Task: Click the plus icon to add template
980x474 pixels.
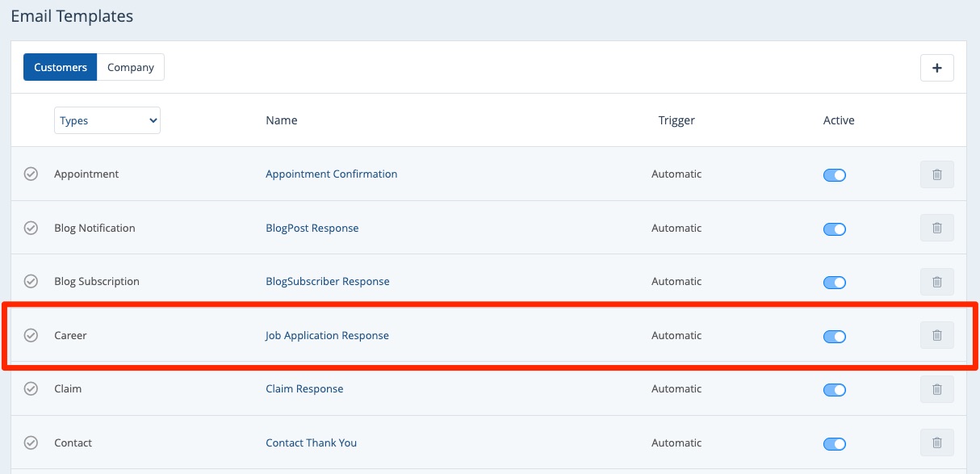Action: click(936, 68)
